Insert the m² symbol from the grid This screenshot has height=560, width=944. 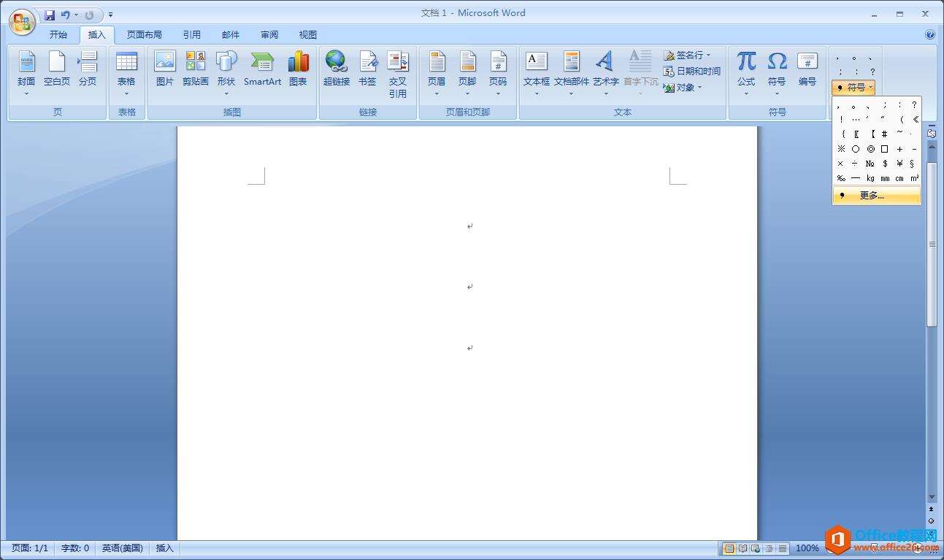(x=913, y=178)
